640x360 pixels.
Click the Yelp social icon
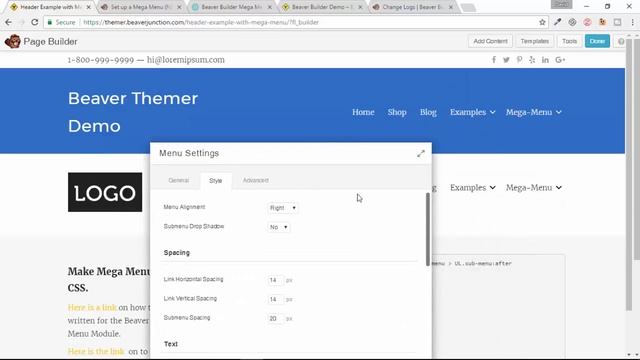[532, 60]
